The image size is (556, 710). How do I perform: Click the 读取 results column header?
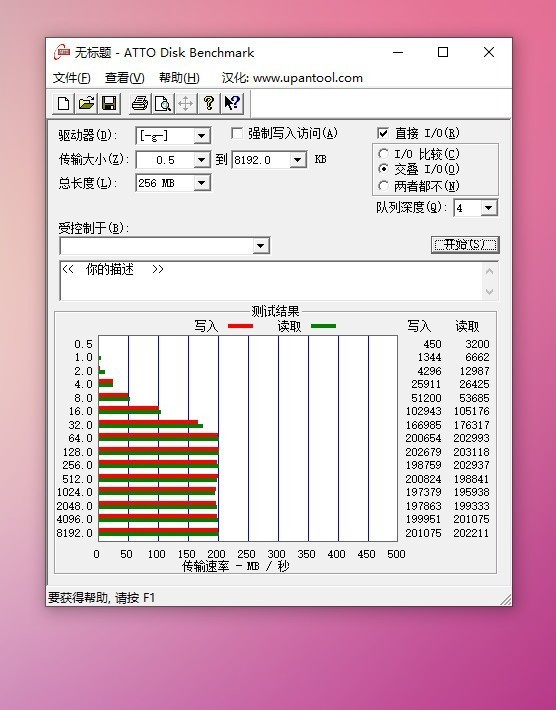(467, 326)
